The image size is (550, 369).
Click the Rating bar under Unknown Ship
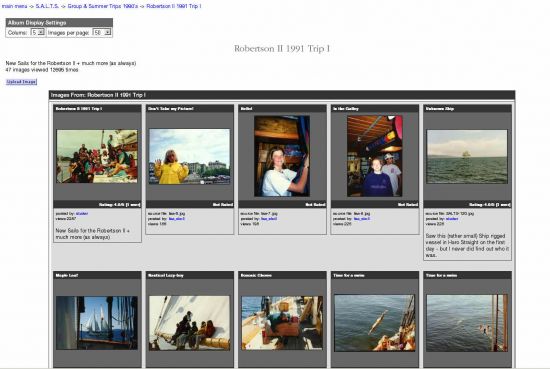click(x=467, y=204)
